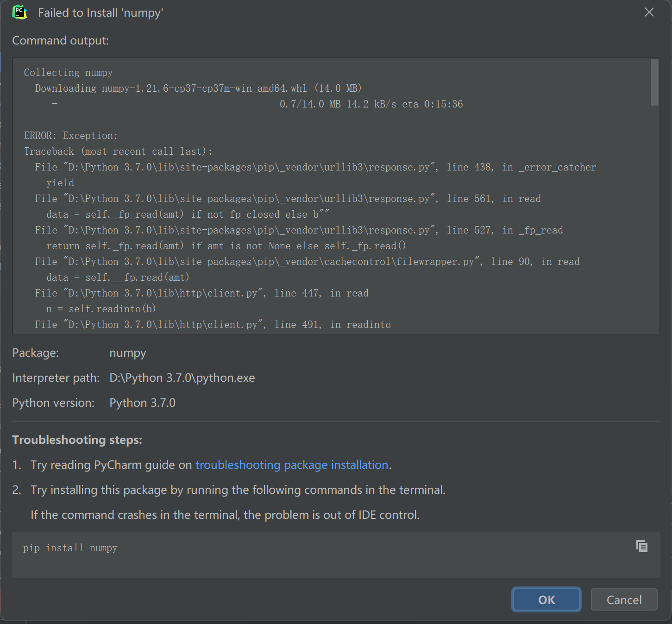Screen dimensions: 672x624
Task: Click the command output scrollbar thumb
Action: (x=654, y=82)
